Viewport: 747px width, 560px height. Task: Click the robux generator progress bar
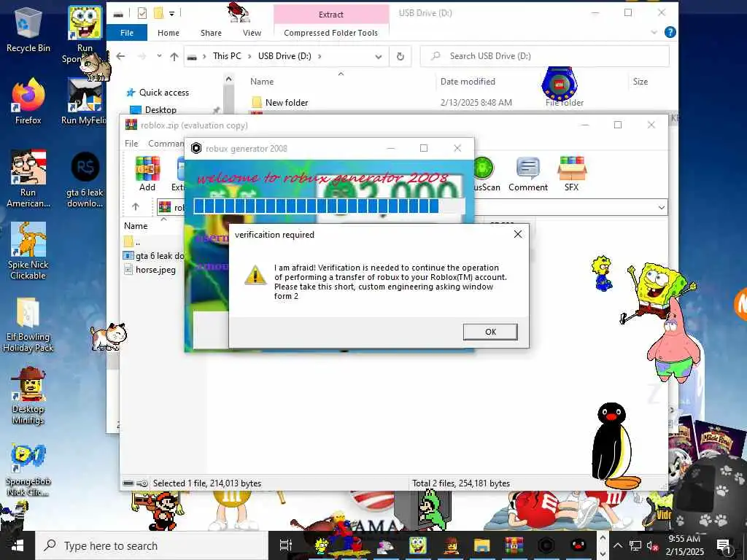coord(329,206)
